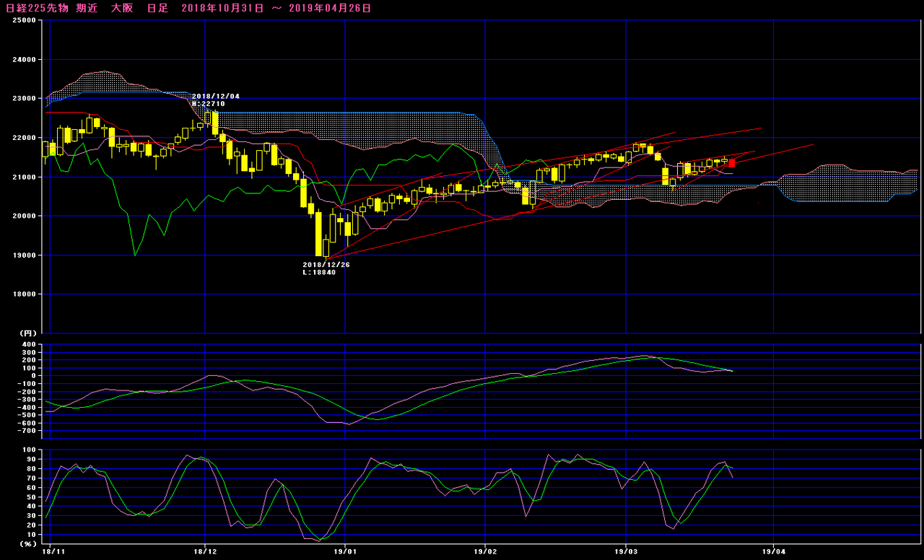Click the '19/01' date axis label

[345, 551]
